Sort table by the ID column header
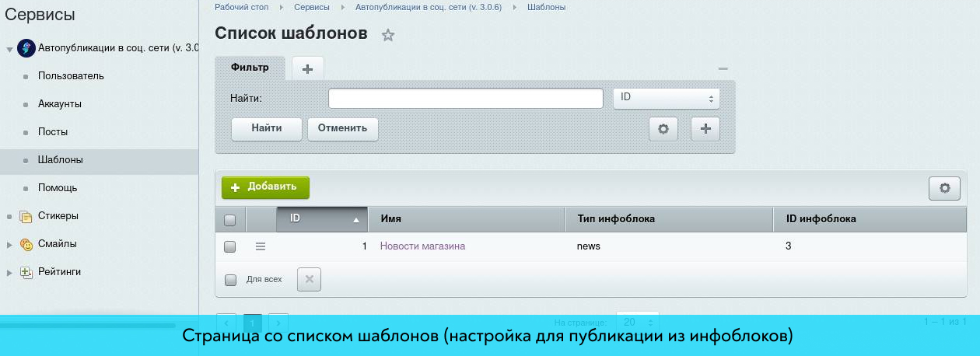This screenshot has width=980, height=356. click(322, 219)
